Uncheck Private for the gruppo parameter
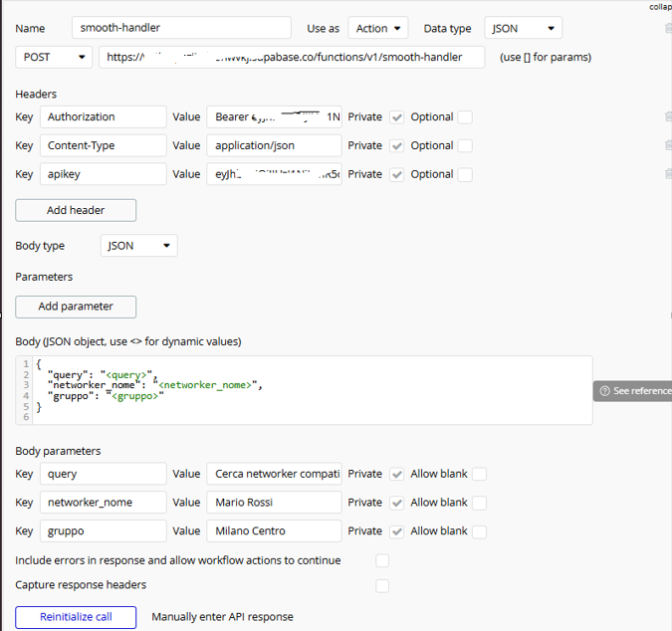 pyautogui.click(x=397, y=531)
